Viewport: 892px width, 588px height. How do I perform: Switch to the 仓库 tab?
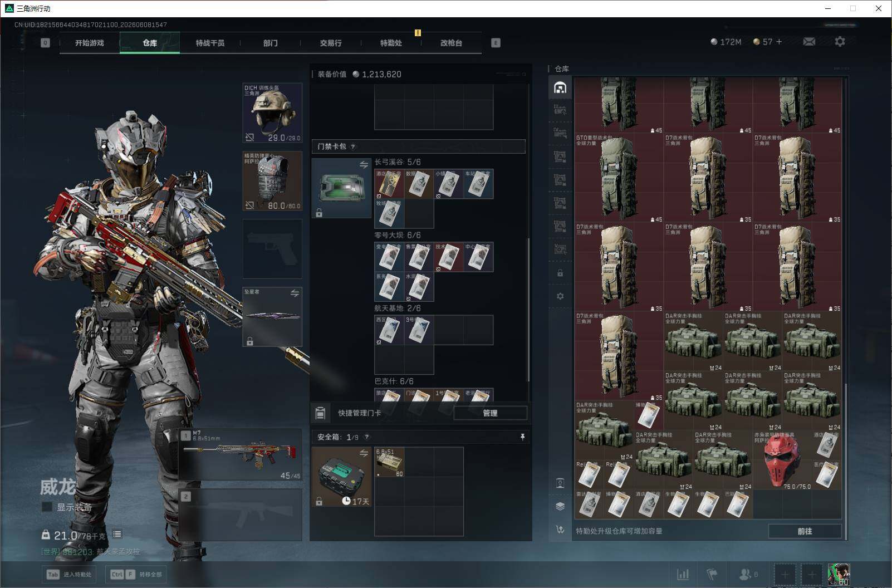pos(150,43)
